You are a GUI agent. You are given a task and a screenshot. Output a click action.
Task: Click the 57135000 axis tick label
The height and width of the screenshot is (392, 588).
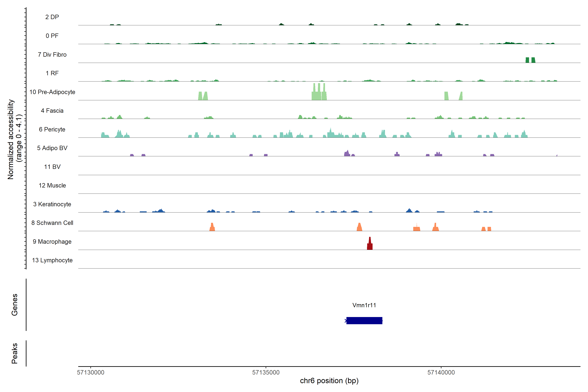(x=266, y=372)
